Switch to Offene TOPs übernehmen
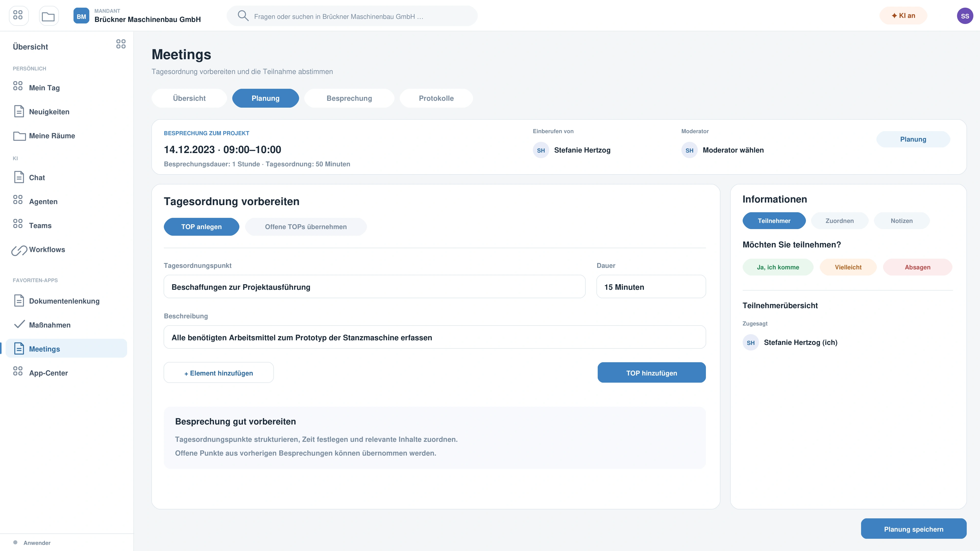980x551 pixels. [306, 227]
